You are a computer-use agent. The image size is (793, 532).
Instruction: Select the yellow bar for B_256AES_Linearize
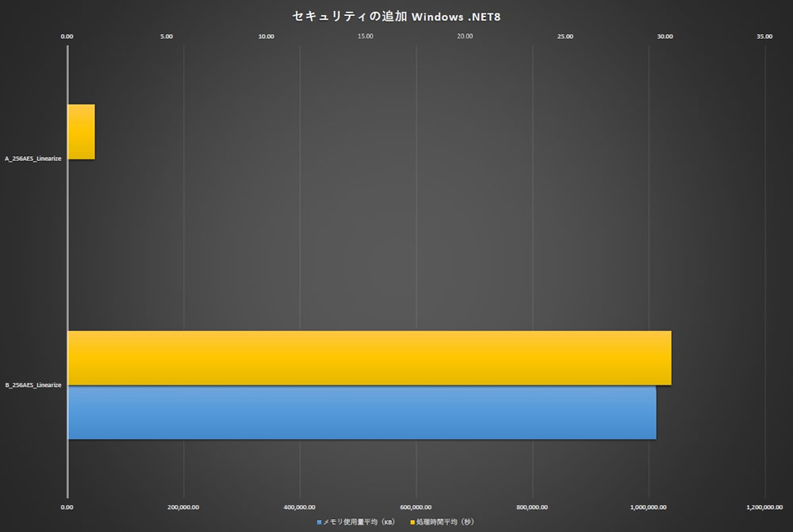[369, 358]
